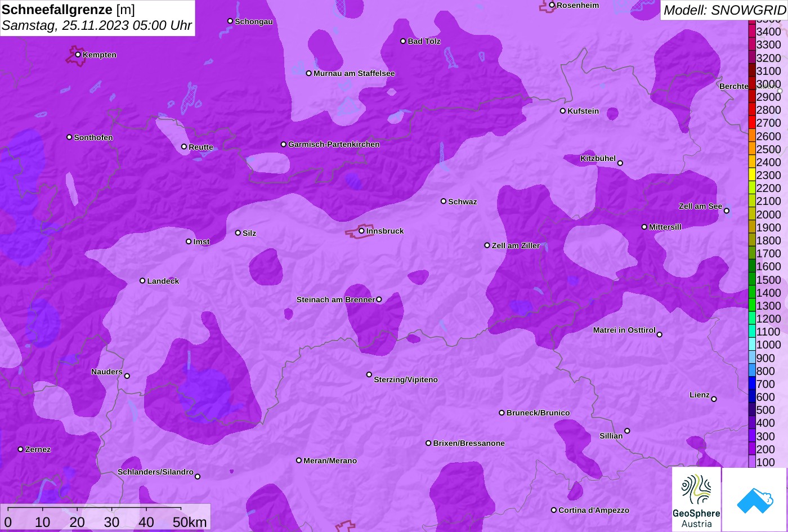This screenshot has width=788, height=532.
Task: Click the Imst label
Action: coord(202,242)
